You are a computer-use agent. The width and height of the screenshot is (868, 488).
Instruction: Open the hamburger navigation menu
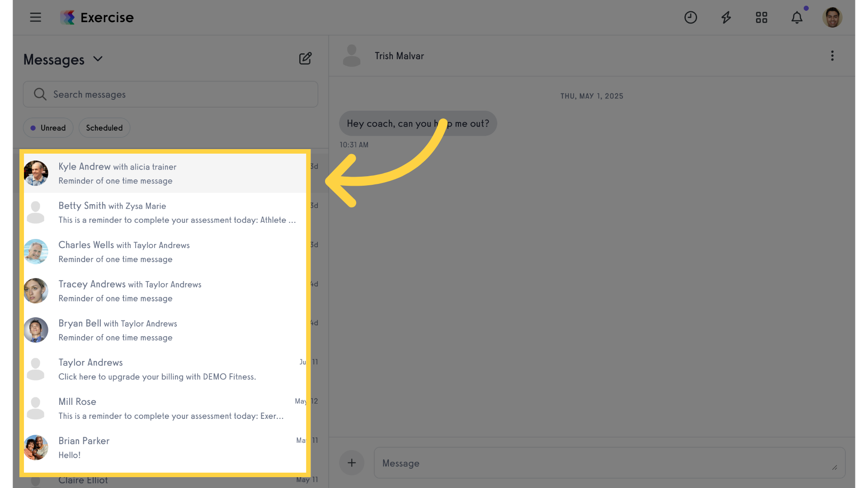35,17
